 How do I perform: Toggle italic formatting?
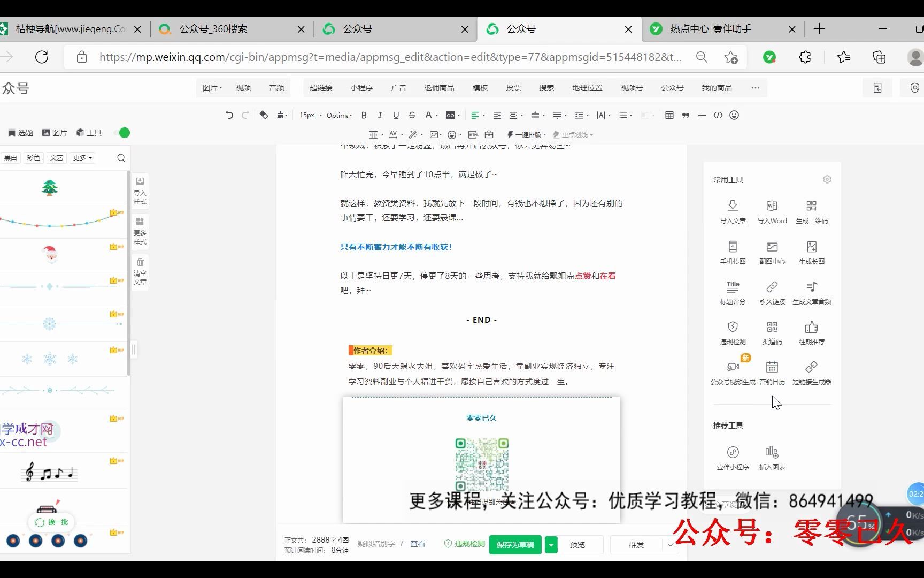(380, 115)
